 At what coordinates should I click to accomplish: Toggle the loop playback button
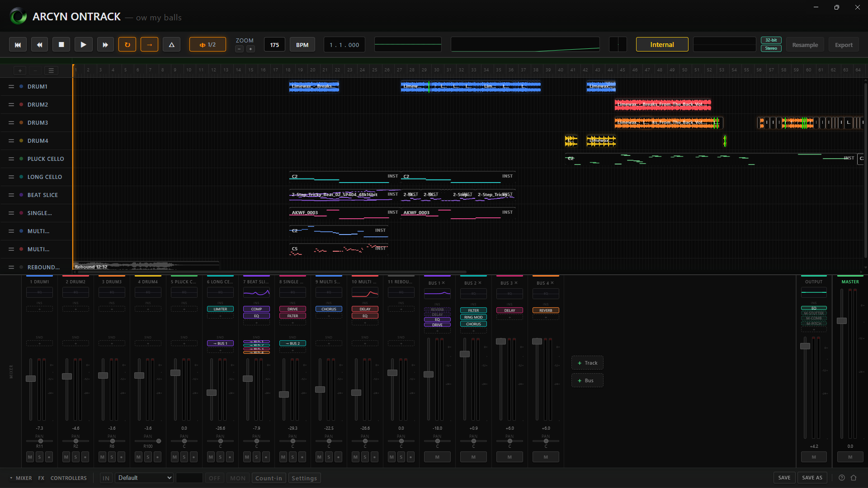(x=127, y=45)
